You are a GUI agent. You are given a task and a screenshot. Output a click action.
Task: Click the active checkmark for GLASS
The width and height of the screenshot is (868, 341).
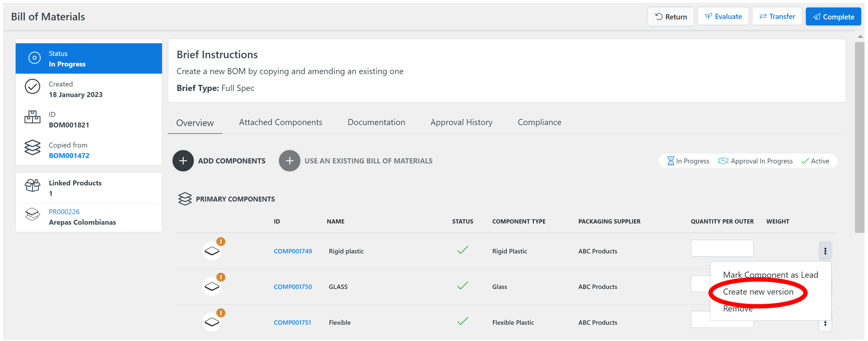click(463, 285)
